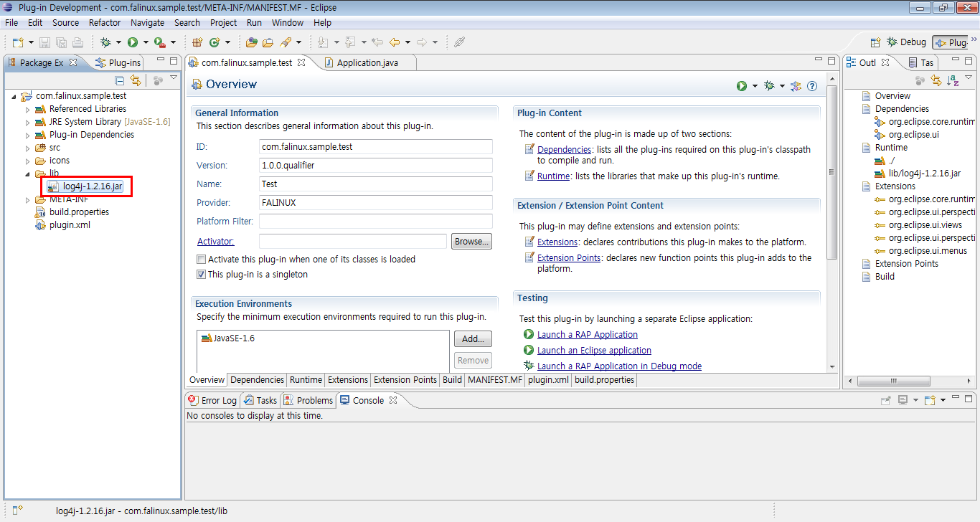Screen dimensions: 980x522
Task: Check 'Activate this plug-in when one of its classes is loaded'
Action: pyautogui.click(x=202, y=259)
